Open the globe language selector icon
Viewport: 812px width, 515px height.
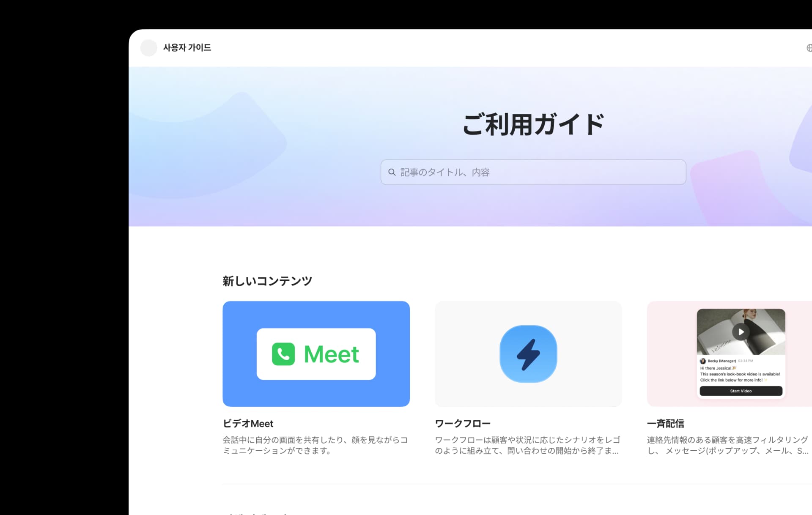coord(809,48)
